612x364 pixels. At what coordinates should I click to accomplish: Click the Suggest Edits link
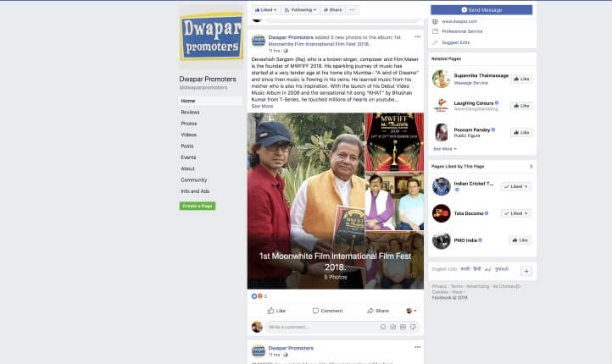coord(455,42)
